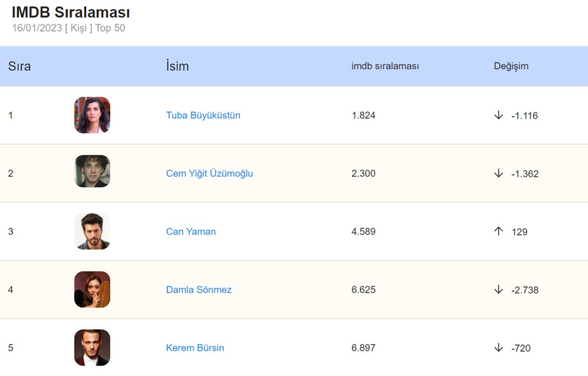
Task: Sort by imdb sıralaması column header
Action: tap(385, 66)
